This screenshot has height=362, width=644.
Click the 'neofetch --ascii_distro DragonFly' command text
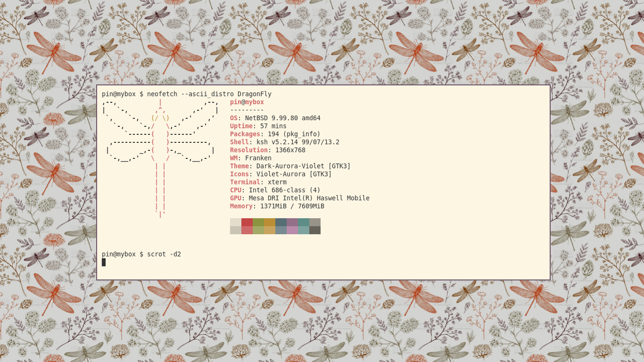(209, 94)
